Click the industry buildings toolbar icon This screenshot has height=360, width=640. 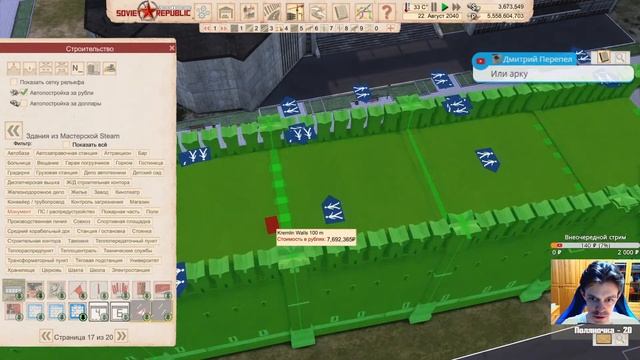coord(249,12)
